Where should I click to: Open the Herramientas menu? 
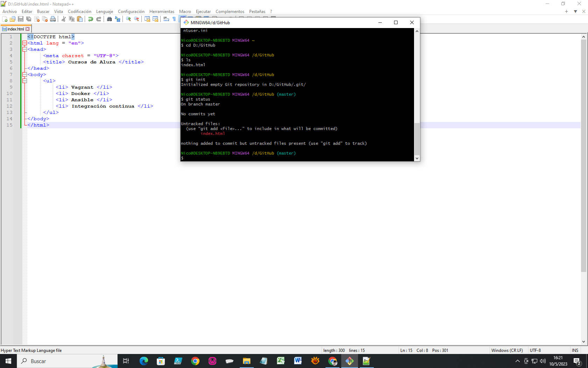[162, 12]
